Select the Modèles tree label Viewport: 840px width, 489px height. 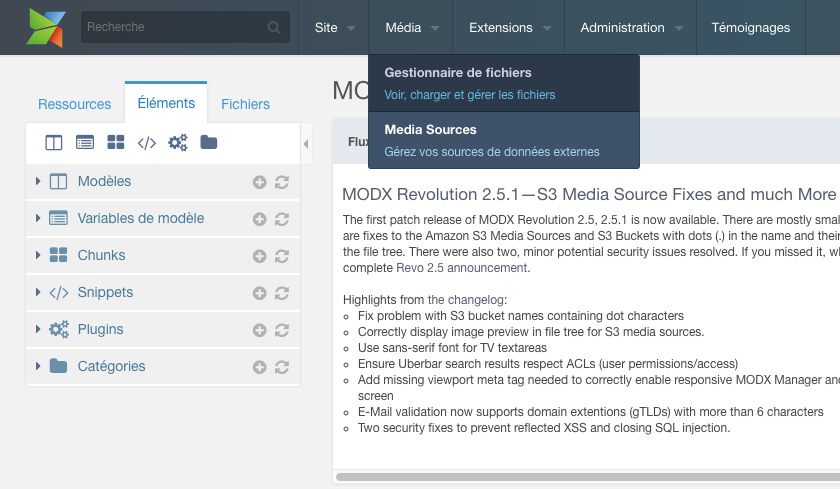coord(104,181)
